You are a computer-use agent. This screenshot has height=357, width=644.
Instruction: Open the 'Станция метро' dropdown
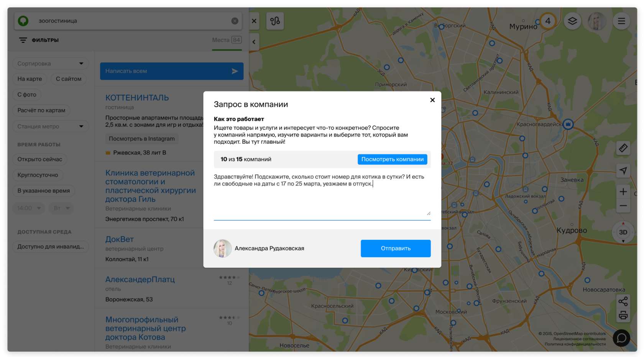[x=51, y=126]
